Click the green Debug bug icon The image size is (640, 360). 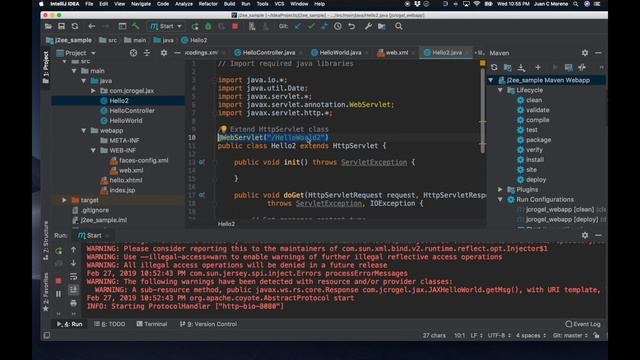208,27
